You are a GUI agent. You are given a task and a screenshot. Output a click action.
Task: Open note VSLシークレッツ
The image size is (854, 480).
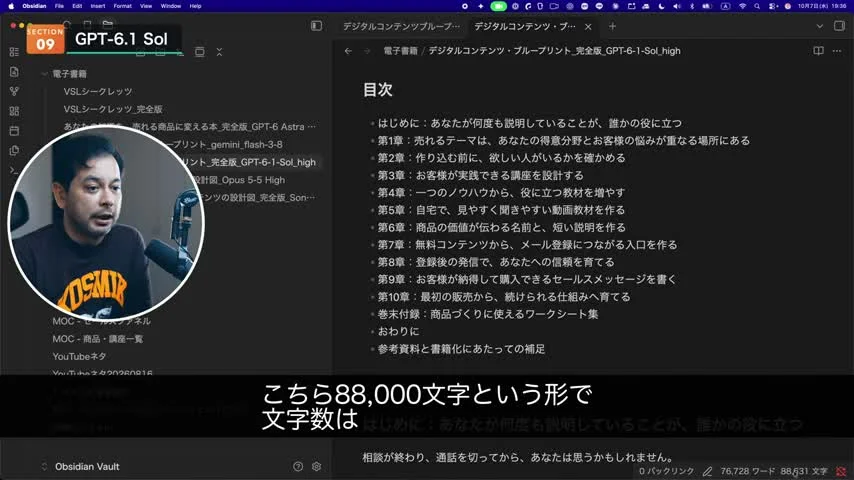(x=97, y=92)
